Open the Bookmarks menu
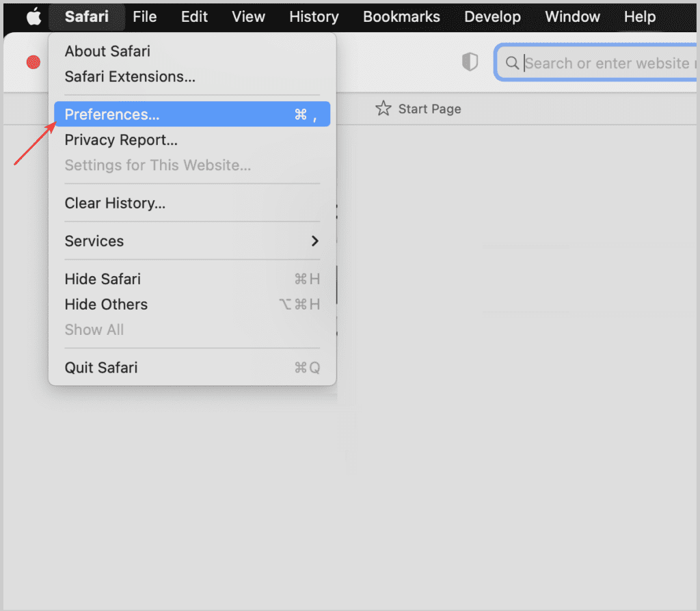The height and width of the screenshot is (611, 700). coord(401,17)
